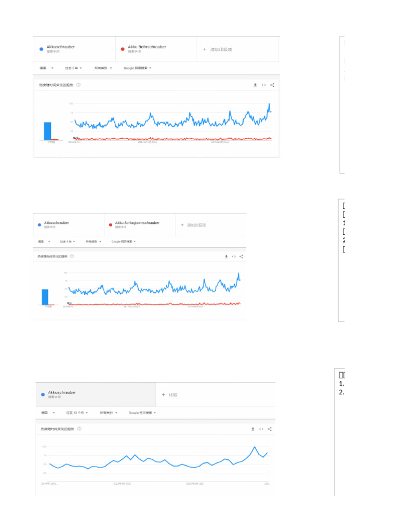Click the + 比较 button beside Akkuschrauber
The height and width of the screenshot is (532, 399).
[170, 395]
